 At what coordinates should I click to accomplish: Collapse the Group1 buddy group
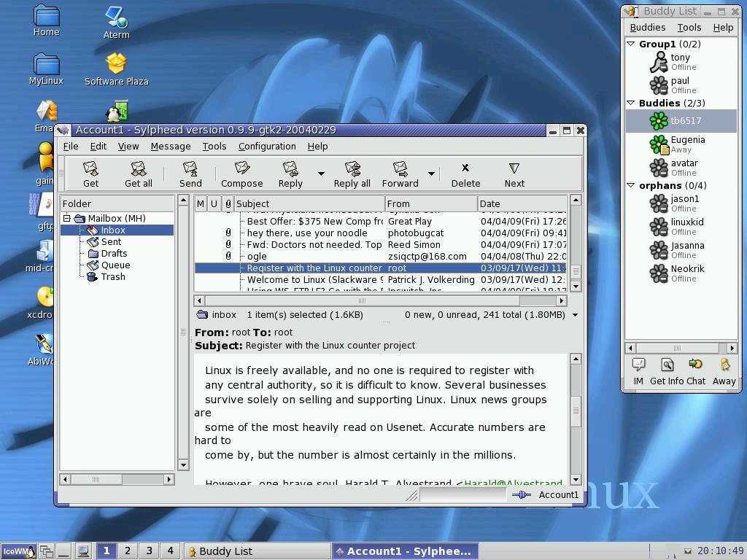[x=631, y=44]
